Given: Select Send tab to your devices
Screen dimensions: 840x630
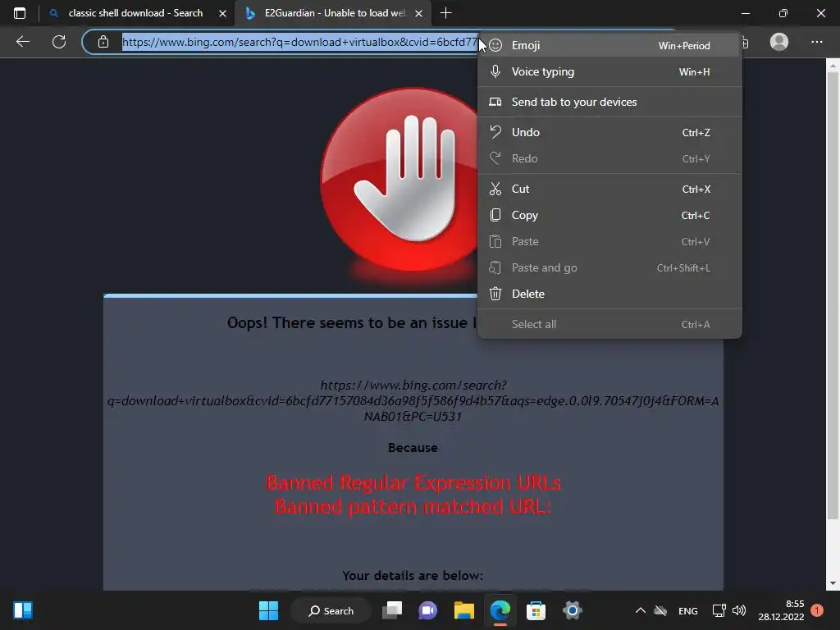Looking at the screenshot, I should pos(609,102).
